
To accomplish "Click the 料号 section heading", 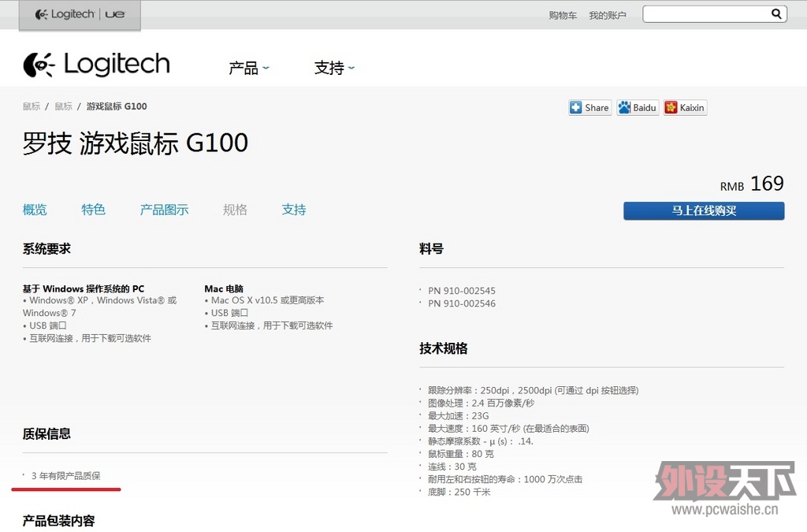I will [431, 249].
